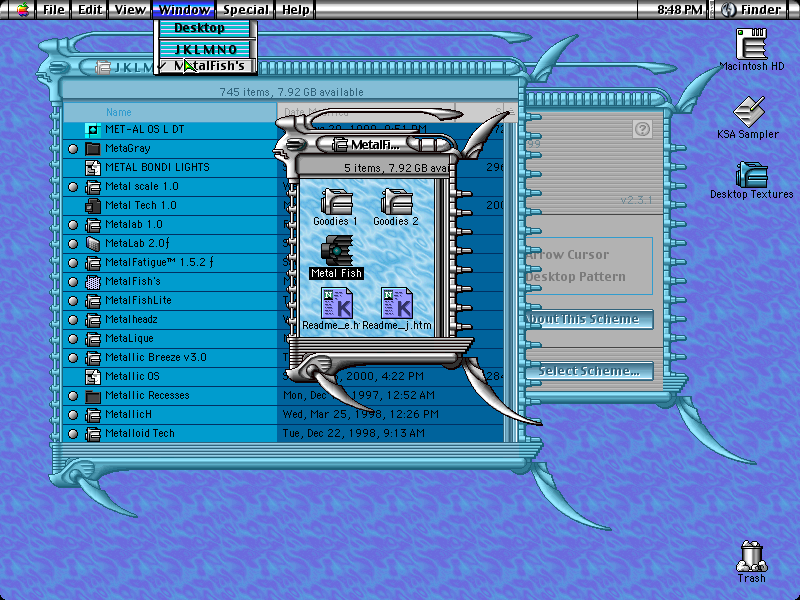This screenshot has width=800, height=600.
Task: Open the File menu
Action: [x=54, y=9]
